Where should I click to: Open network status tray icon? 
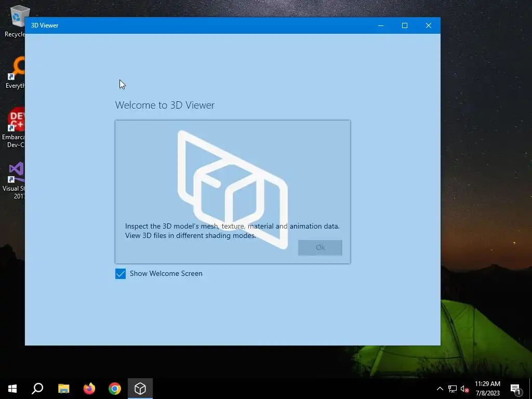tap(453, 389)
